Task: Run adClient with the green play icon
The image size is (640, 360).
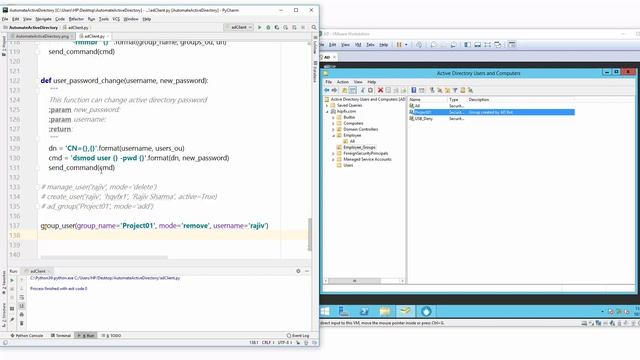Action: (259, 27)
